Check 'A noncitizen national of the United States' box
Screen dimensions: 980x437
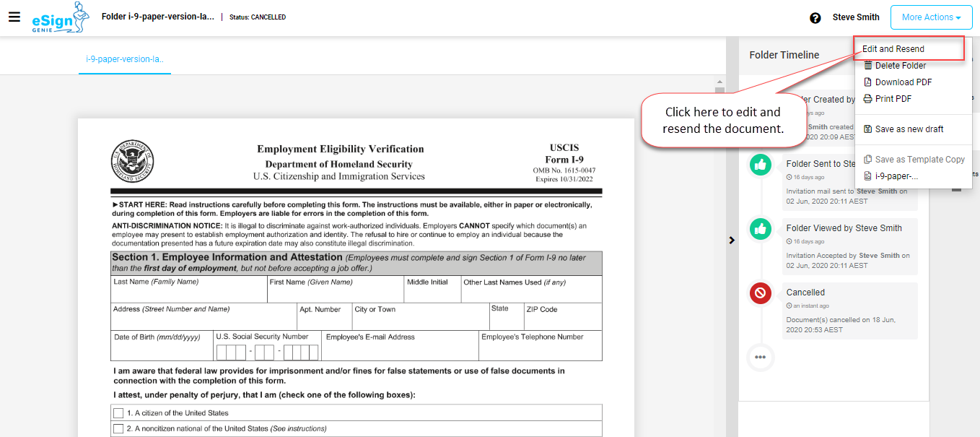click(118, 429)
